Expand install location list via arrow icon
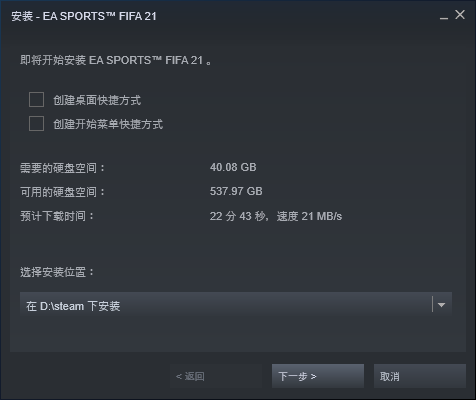The image size is (476, 400). coord(441,305)
